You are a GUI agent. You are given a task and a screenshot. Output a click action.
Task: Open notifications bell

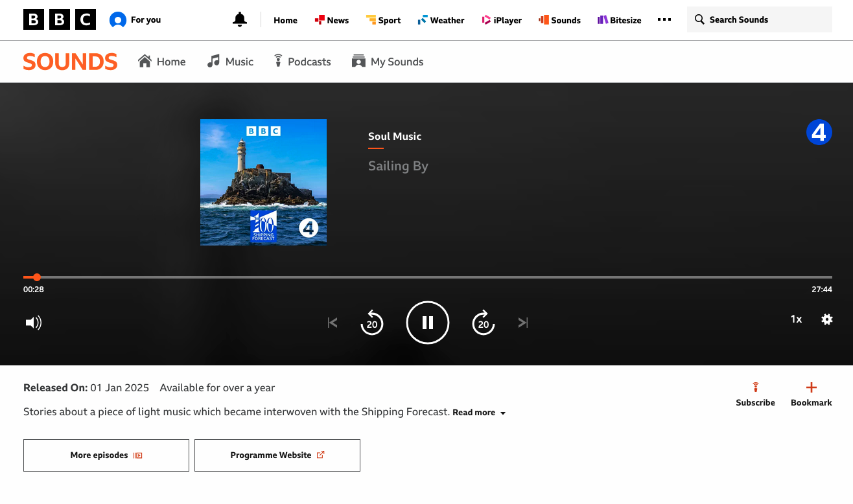240,20
